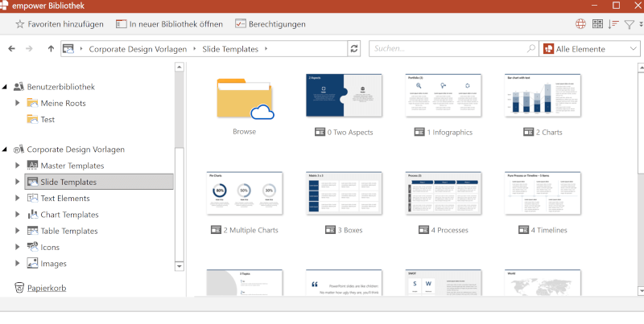Viewport: 644px width, 324px height.
Task: Select Chart Templates in tree
Action: [x=69, y=215]
